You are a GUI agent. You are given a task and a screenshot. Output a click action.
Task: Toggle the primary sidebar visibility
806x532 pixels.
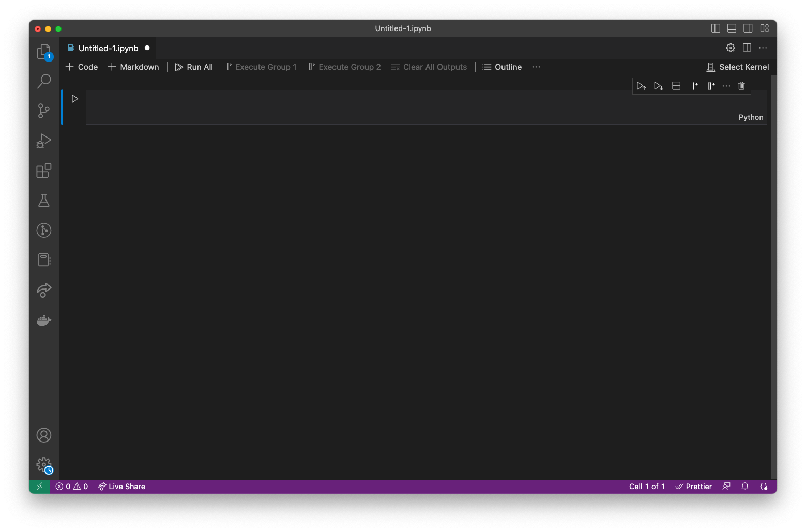click(x=716, y=28)
